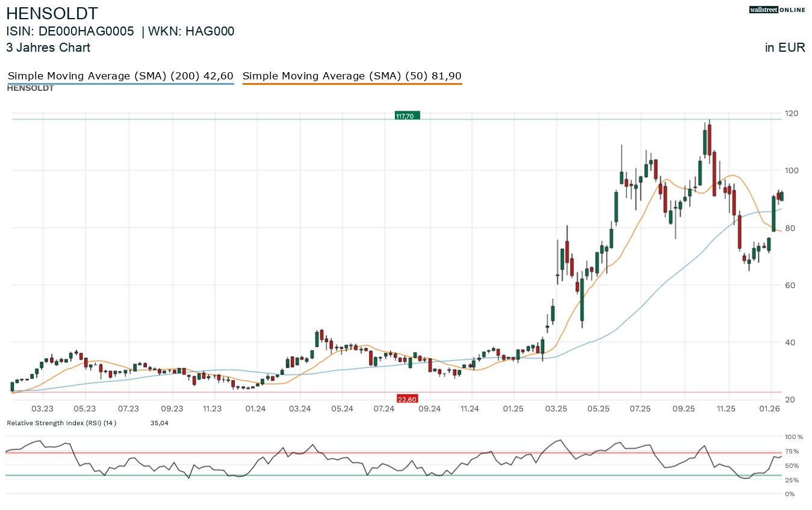
Task: Click the 01.26 date label on x-axis
Action: coord(770,409)
